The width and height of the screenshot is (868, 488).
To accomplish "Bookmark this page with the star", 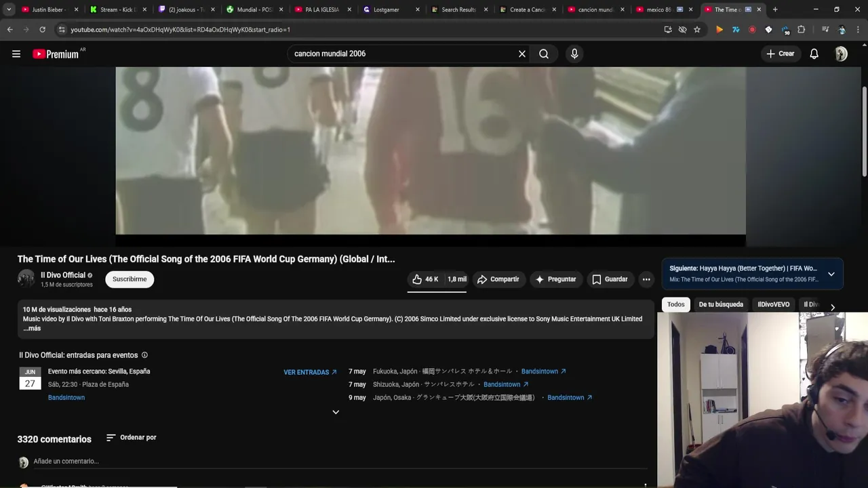I will 697,29.
